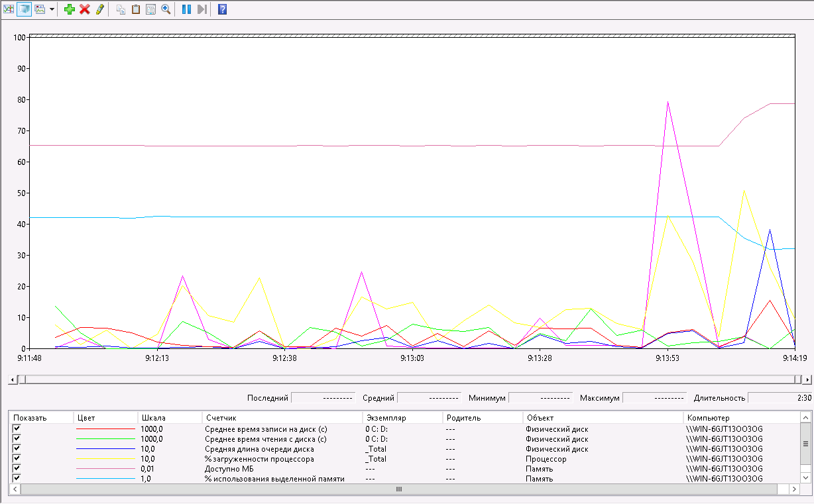Click the time range slider's right handle
This screenshot has height=504, width=814.
tap(797, 379)
